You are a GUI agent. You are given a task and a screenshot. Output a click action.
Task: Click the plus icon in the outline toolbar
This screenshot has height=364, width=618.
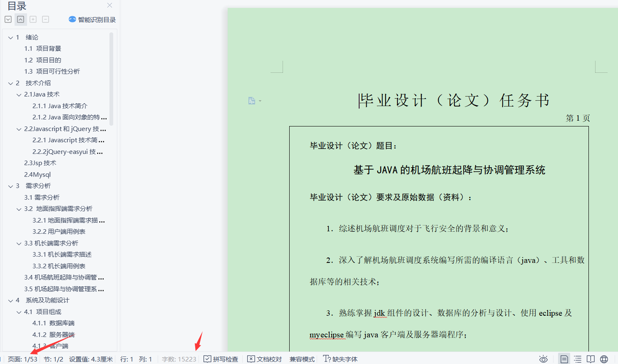click(33, 19)
